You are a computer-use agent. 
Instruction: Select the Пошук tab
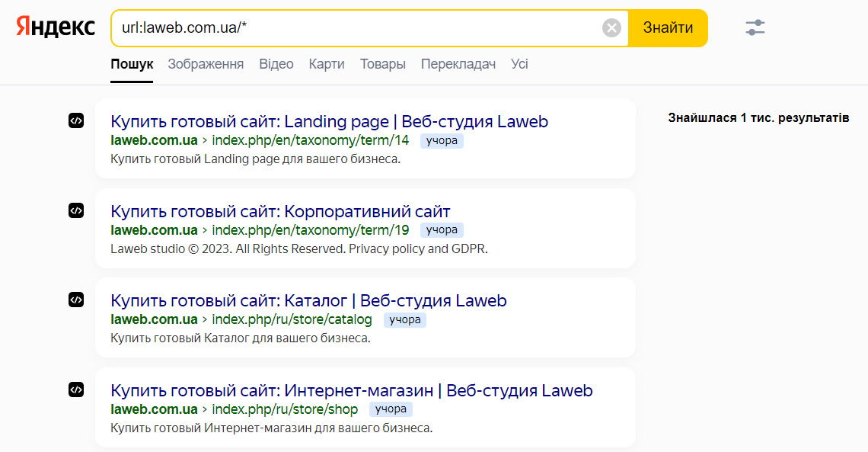(x=132, y=64)
